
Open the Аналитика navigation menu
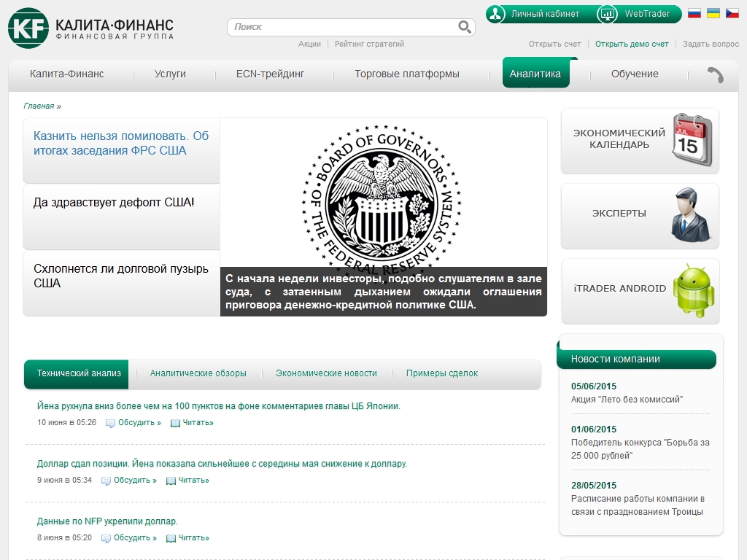(x=535, y=74)
